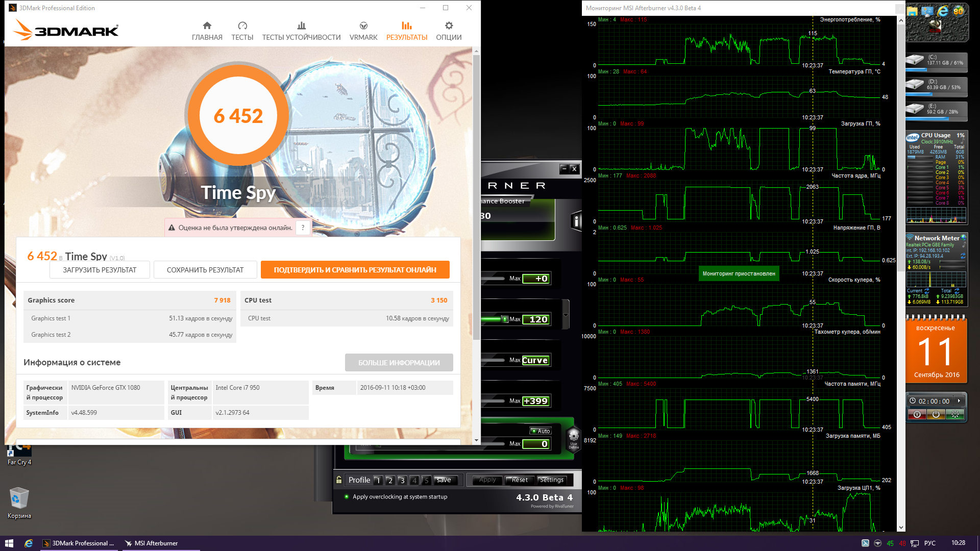The image size is (980, 551).
Task: Go to ТЕСТЫ УСТОЙЧИВОСТИ tab
Action: click(301, 31)
